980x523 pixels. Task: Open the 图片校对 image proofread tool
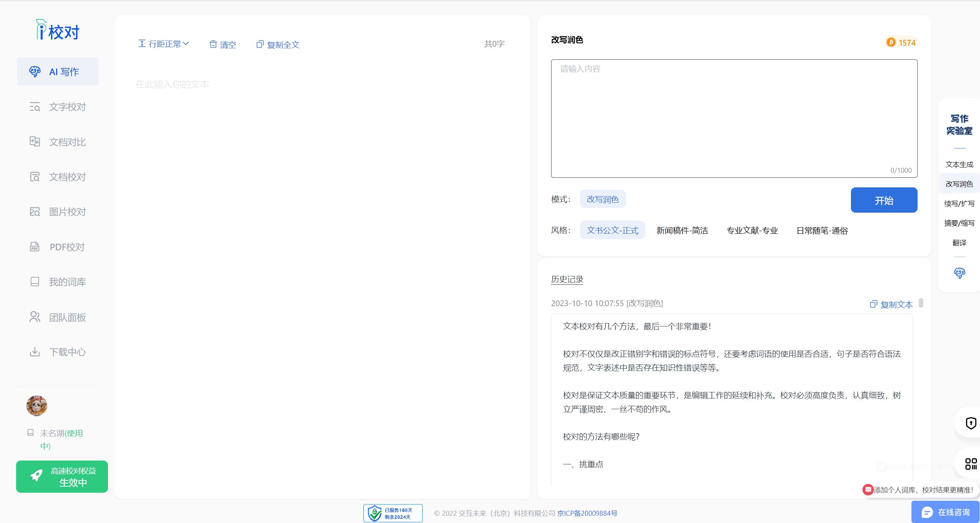point(57,211)
